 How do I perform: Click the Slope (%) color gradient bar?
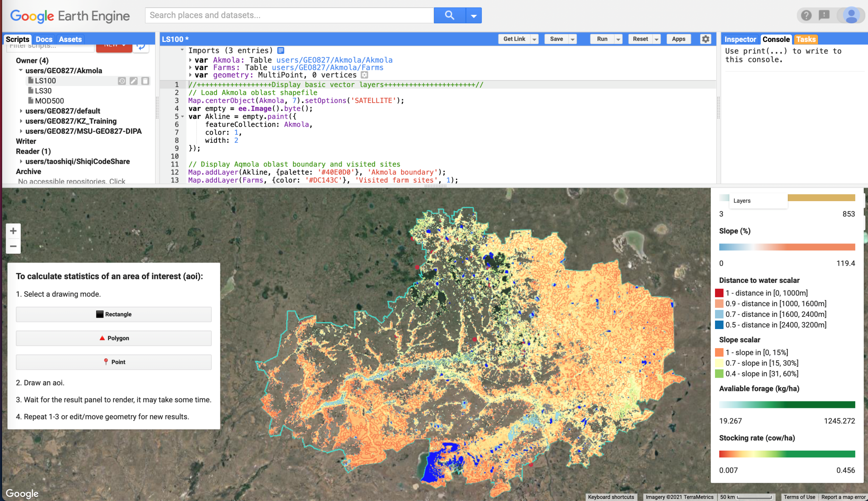787,247
